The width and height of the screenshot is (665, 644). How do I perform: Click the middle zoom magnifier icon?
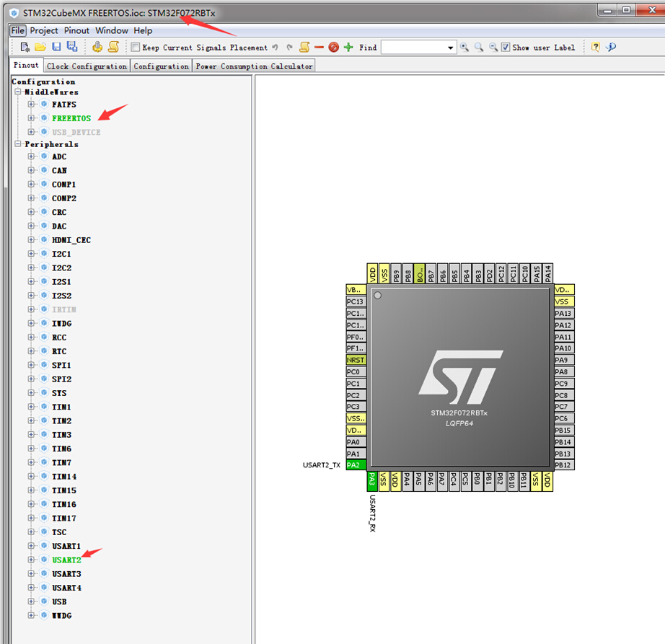point(479,47)
